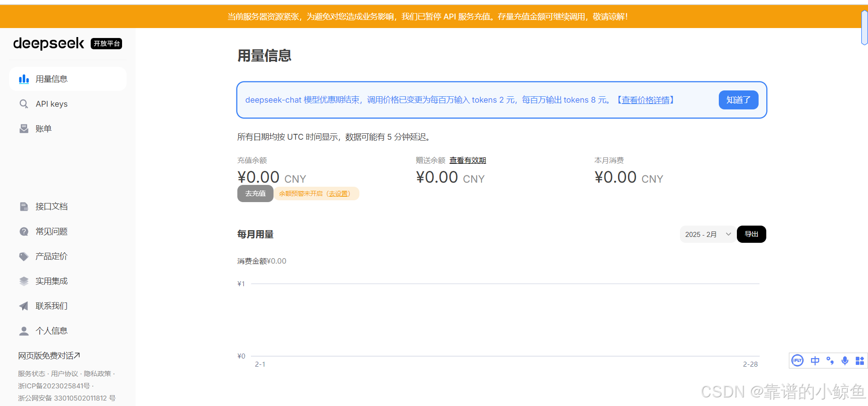The image size is (868, 406).
Task: Click the 2-1 chart axis label
Action: (x=260, y=364)
